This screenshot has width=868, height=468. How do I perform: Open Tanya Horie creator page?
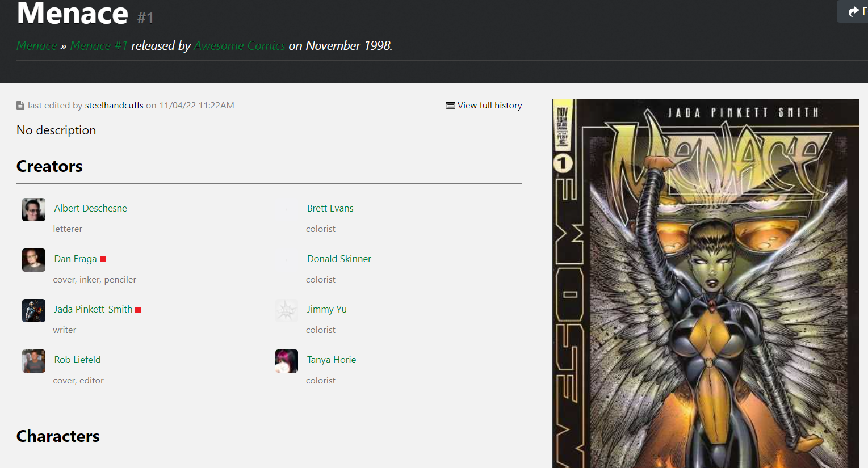click(332, 360)
